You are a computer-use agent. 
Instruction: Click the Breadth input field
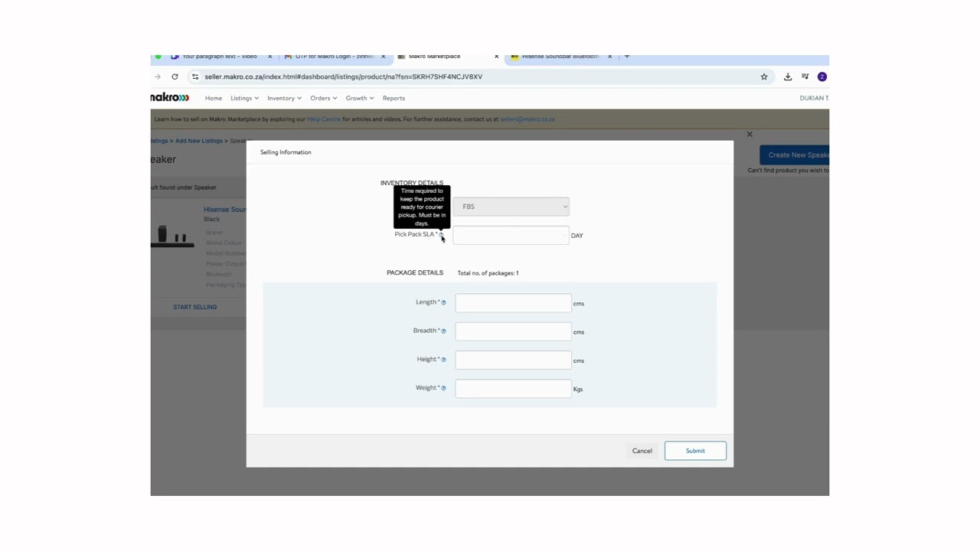513,331
